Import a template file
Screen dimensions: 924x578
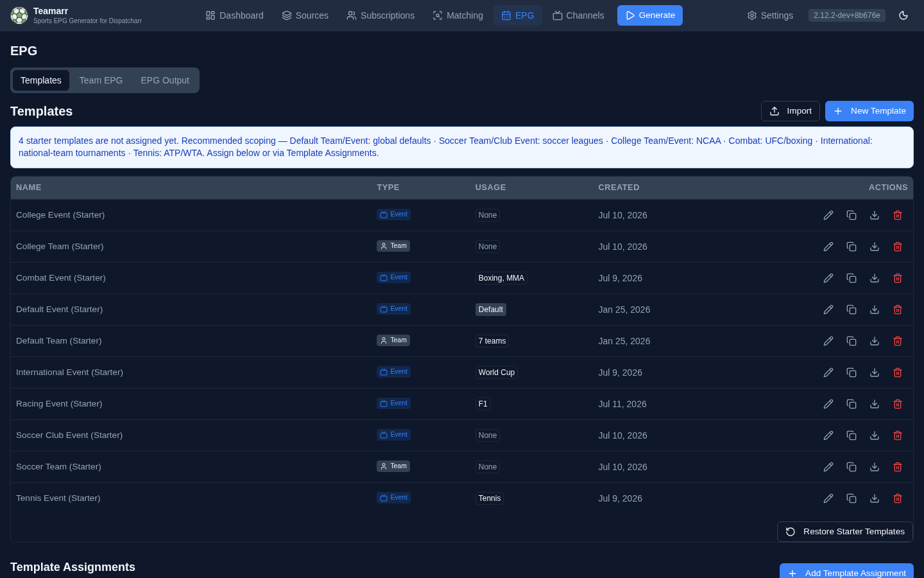(x=791, y=111)
